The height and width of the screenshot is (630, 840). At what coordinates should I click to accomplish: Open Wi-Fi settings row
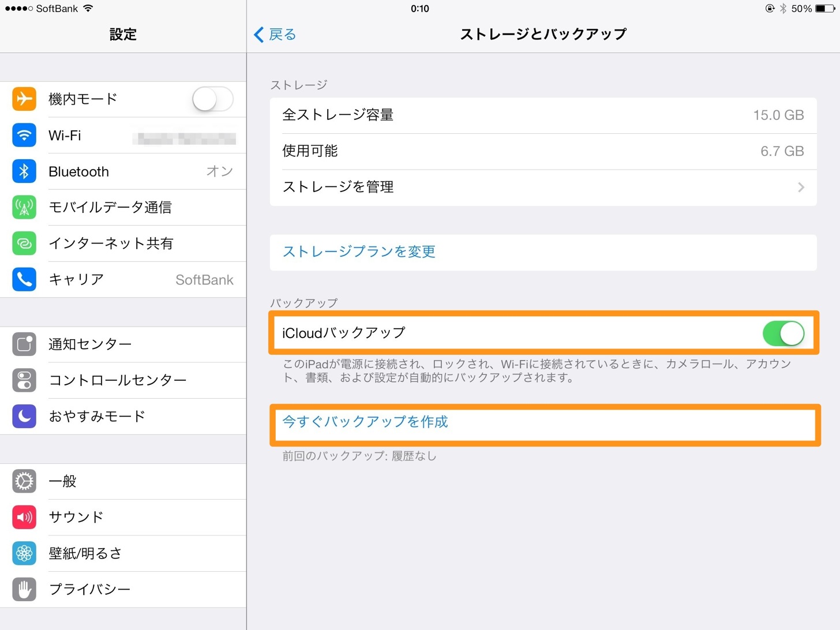tap(123, 136)
